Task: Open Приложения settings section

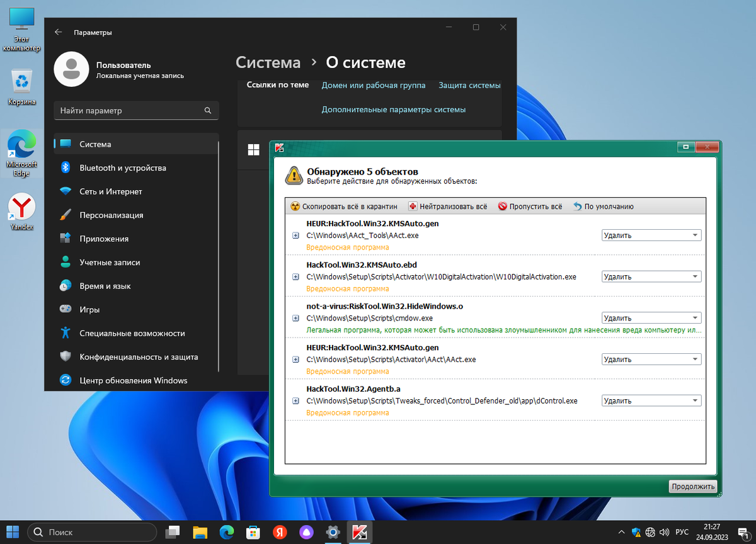Action: point(136,239)
